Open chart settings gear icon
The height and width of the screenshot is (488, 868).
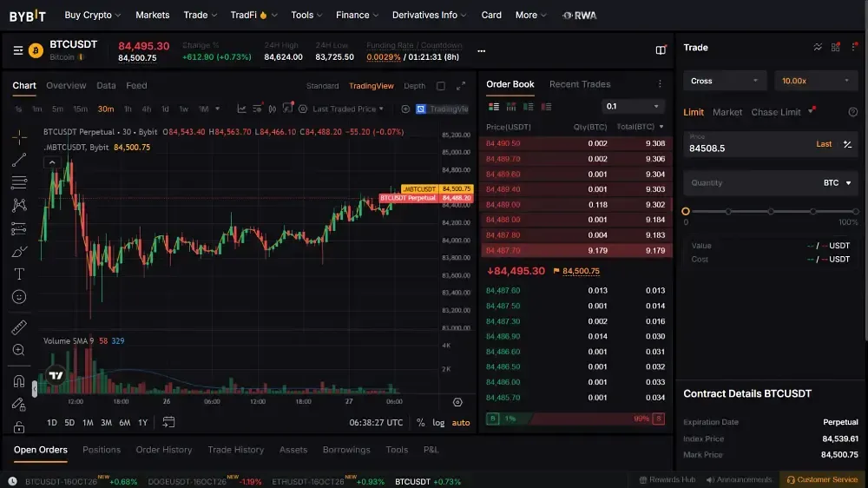click(303, 109)
